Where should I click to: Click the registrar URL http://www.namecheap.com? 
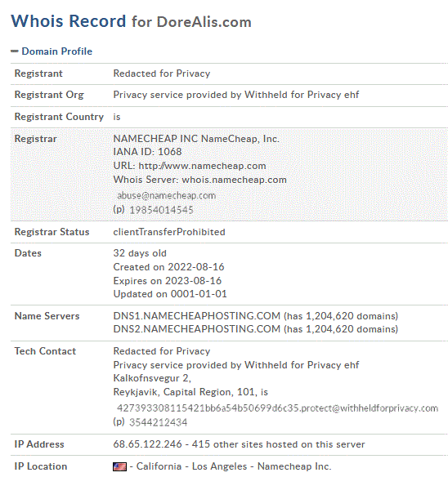202,166
